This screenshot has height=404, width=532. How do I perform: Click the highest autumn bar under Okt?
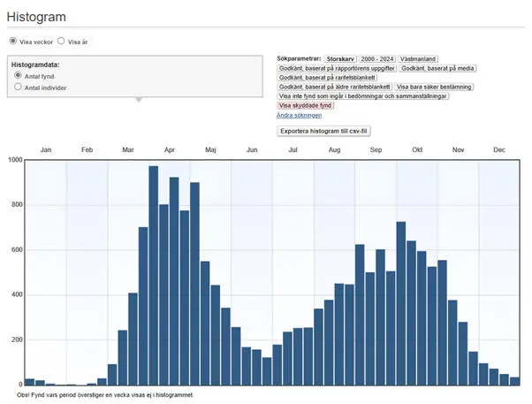tap(401, 302)
